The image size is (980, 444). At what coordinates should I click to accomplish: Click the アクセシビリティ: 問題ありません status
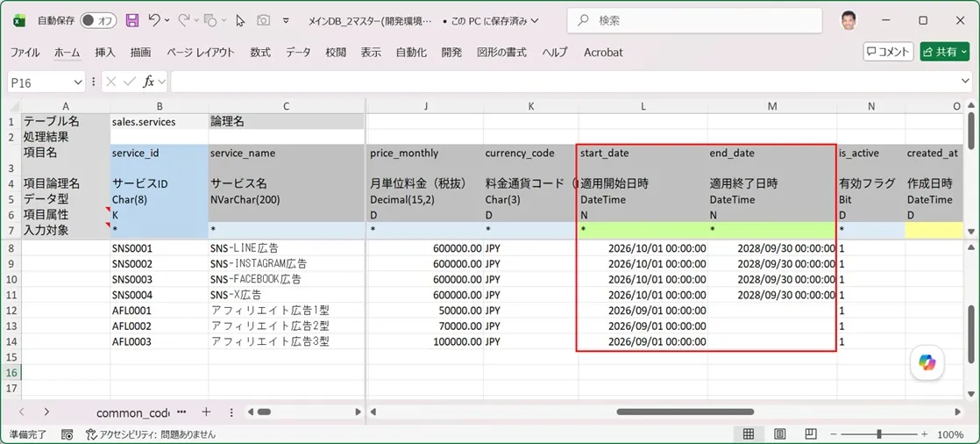pos(151,434)
